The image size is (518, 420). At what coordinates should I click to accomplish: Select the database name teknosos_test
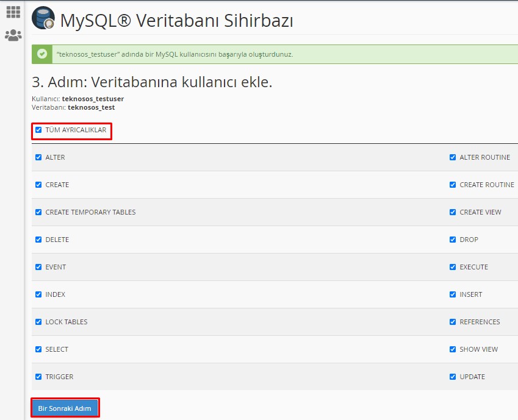pos(91,107)
